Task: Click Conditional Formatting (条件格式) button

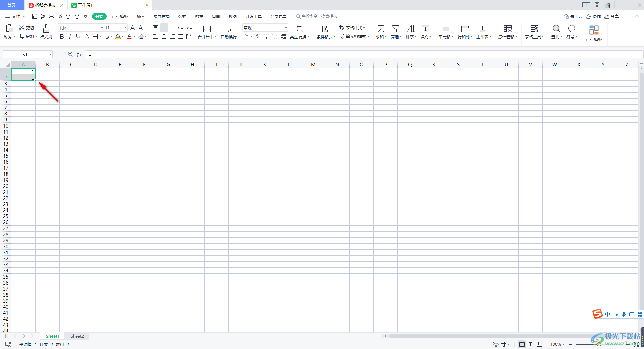Action: click(x=326, y=32)
